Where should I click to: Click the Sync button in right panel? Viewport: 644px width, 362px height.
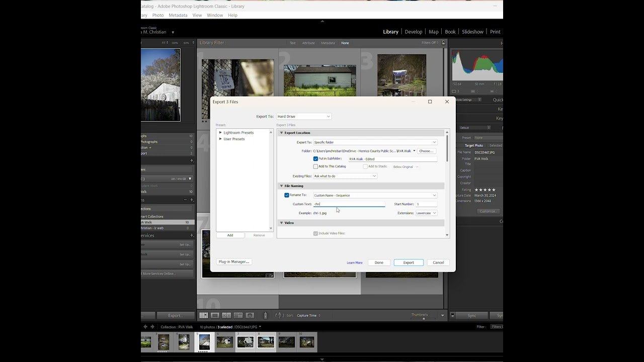pos(472,316)
